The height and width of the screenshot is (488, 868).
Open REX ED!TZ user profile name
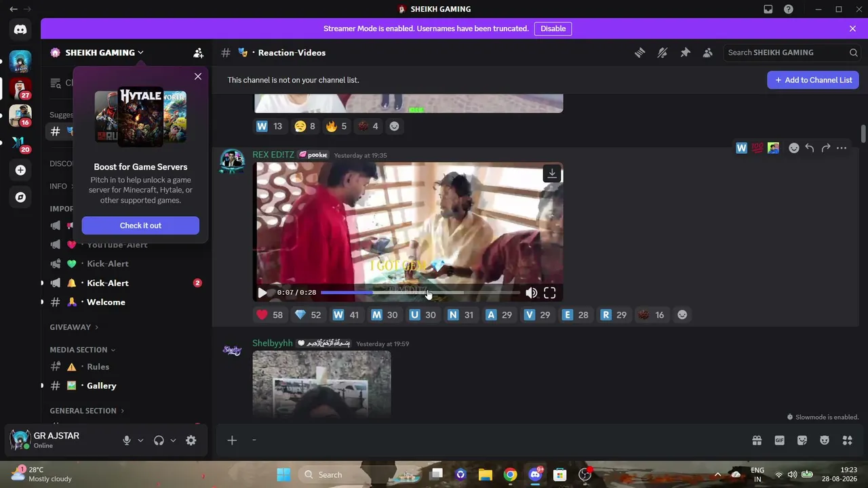(273, 155)
